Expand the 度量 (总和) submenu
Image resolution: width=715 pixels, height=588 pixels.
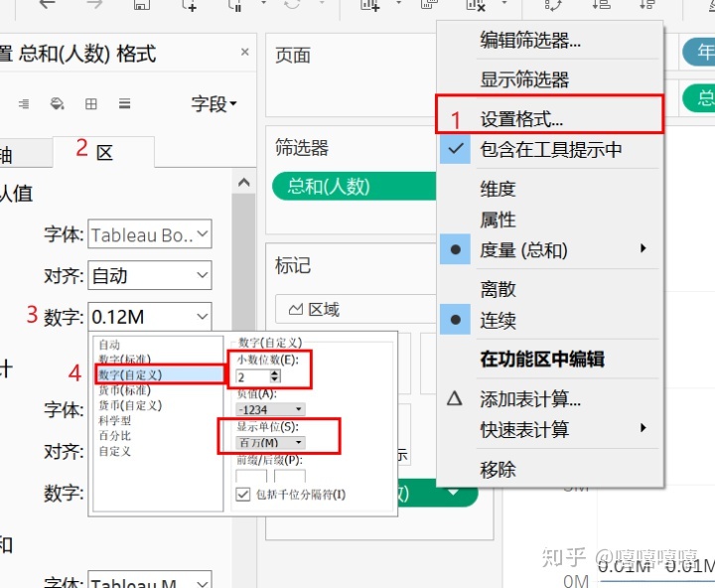tap(549, 250)
